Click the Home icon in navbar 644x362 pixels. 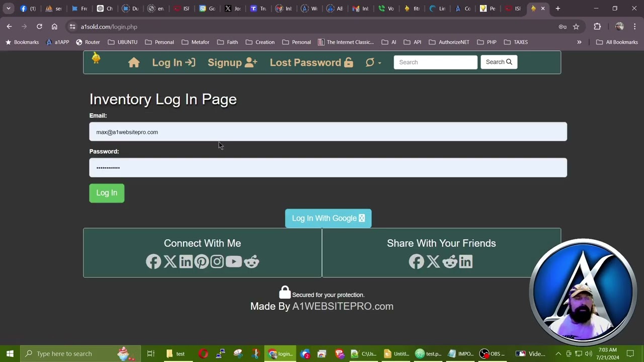(x=134, y=62)
